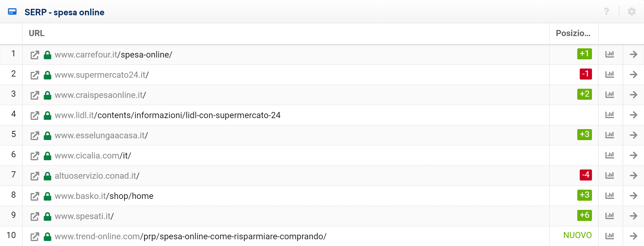The width and height of the screenshot is (644, 246).
Task: Click the SERP box icon beside the title
Action: click(x=12, y=12)
